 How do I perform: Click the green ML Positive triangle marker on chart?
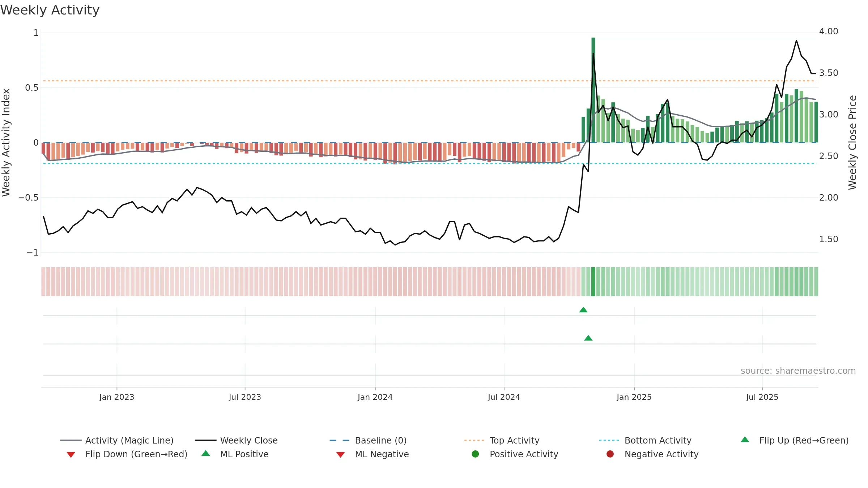point(588,338)
